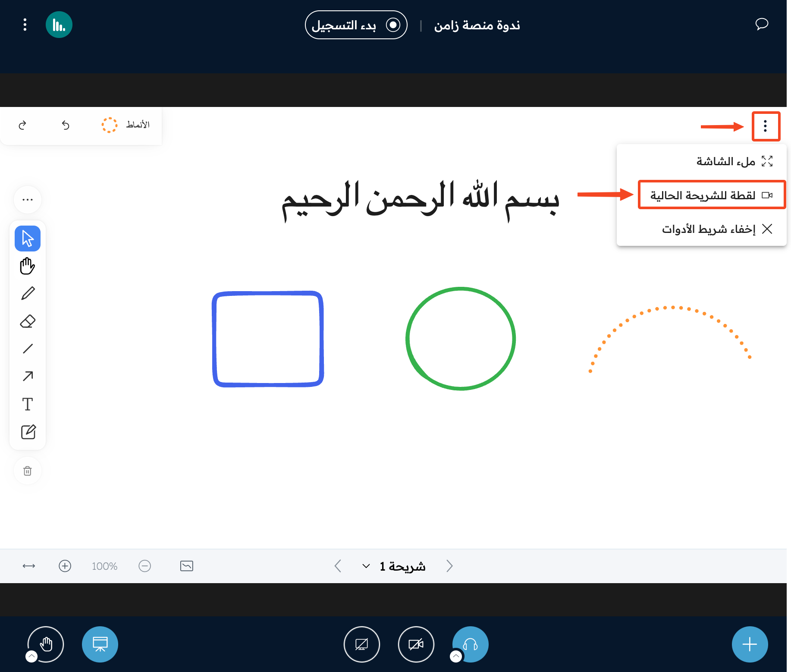Image resolution: width=791 pixels, height=672 pixels.
Task: Reset zoom via 100% label
Action: (x=104, y=566)
